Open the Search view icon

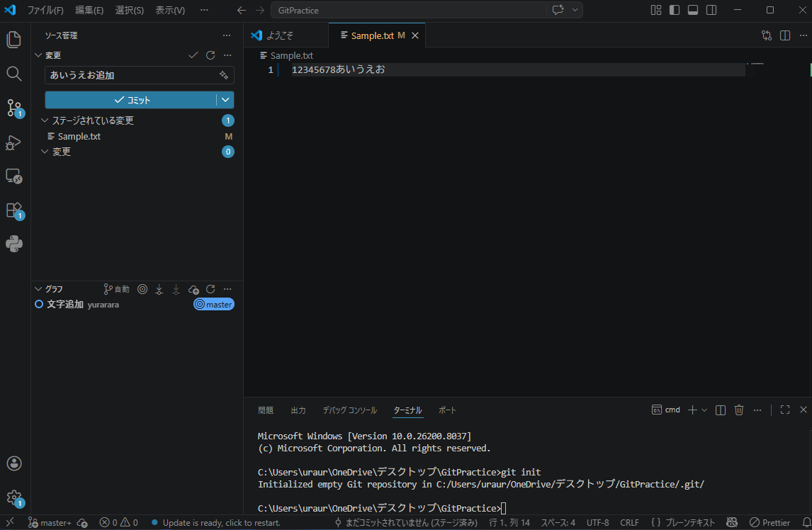click(14, 74)
